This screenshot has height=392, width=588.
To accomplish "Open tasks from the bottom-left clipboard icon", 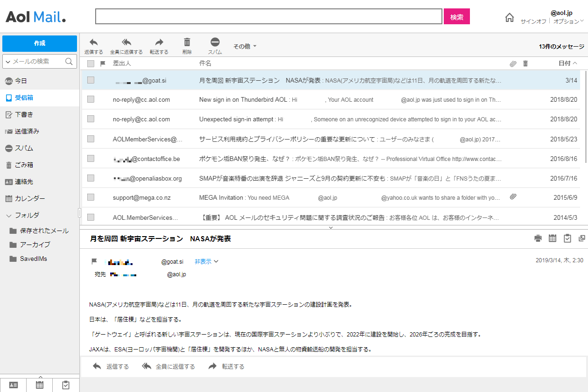I will [x=66, y=385].
